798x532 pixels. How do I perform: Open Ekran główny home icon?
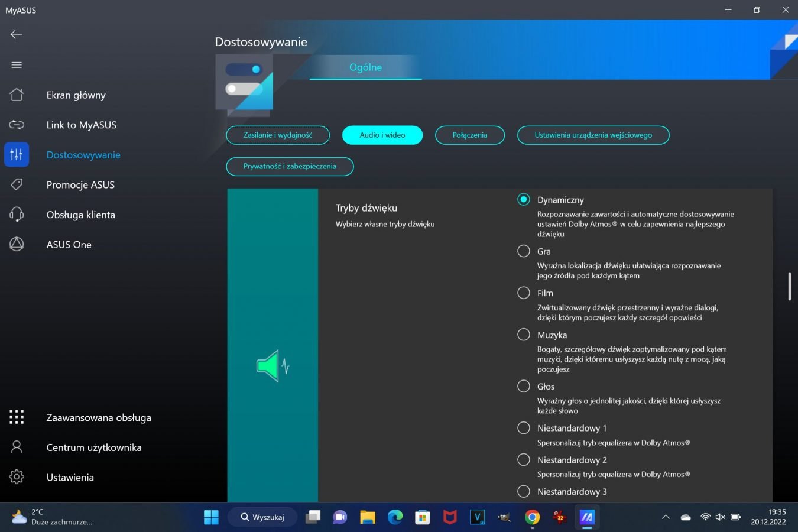point(17,95)
